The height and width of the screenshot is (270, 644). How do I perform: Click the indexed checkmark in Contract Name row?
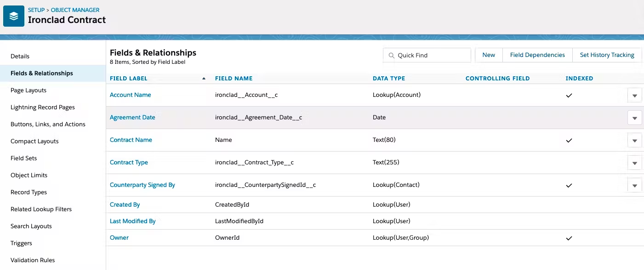(569, 141)
